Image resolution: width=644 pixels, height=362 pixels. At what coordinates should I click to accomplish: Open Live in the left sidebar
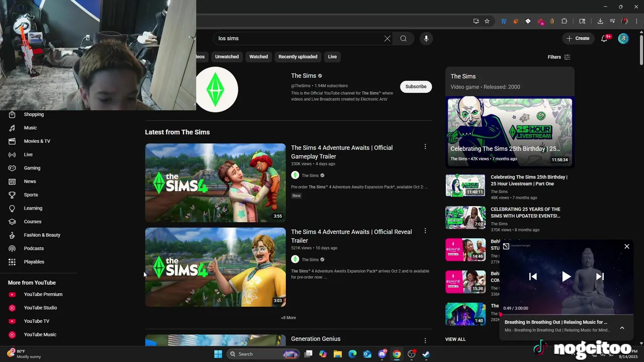pyautogui.click(x=28, y=154)
